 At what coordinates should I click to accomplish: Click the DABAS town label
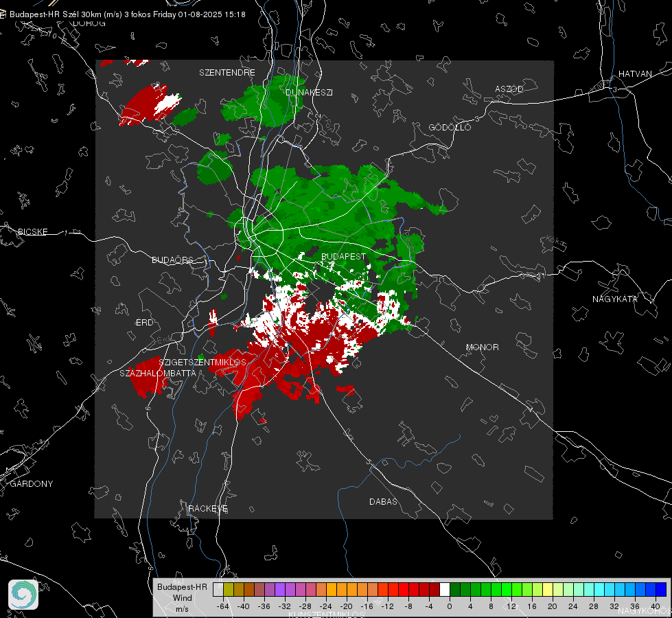383,501
